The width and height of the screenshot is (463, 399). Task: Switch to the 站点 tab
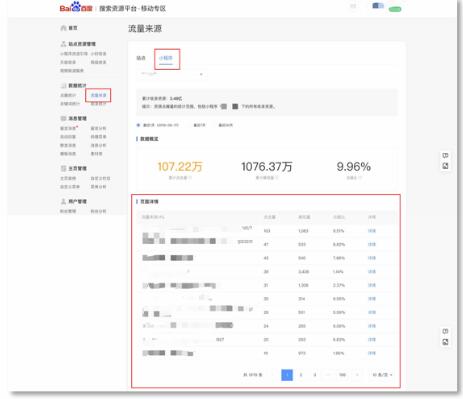[x=141, y=58]
